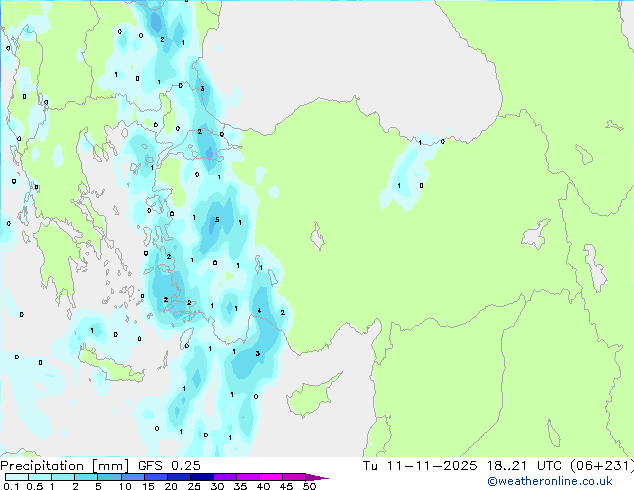Click the 0.1–0.5 mm legend color box

coord(17,477)
